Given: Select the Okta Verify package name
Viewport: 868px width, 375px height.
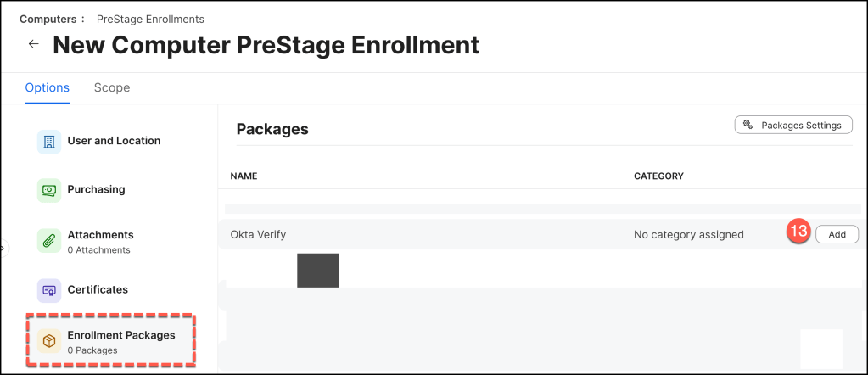Looking at the screenshot, I should pyautogui.click(x=264, y=234).
